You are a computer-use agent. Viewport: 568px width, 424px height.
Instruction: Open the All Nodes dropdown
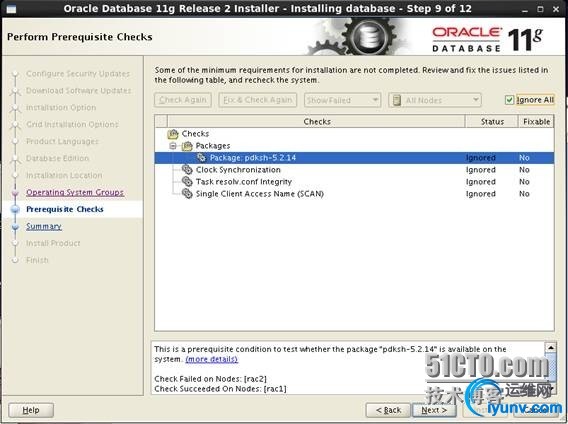pyautogui.click(x=435, y=100)
